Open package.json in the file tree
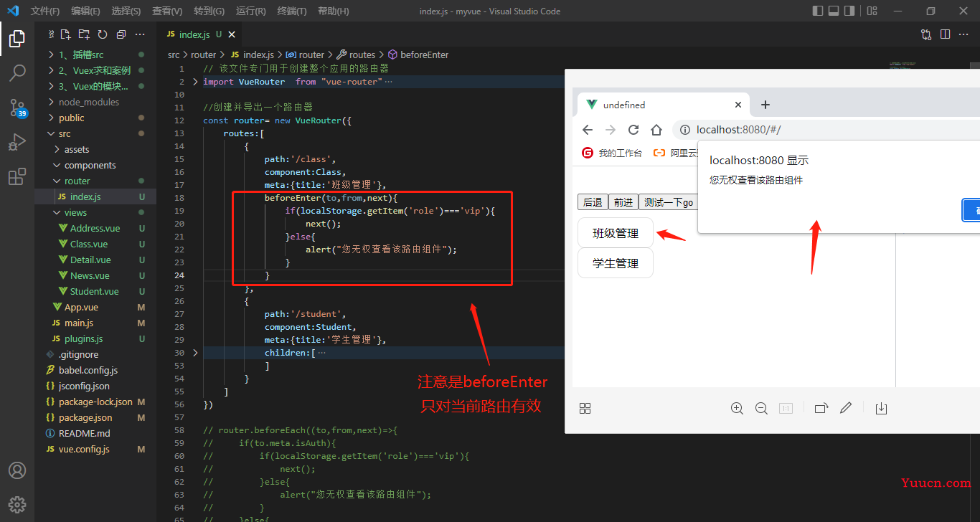The image size is (980, 522). coord(95,417)
